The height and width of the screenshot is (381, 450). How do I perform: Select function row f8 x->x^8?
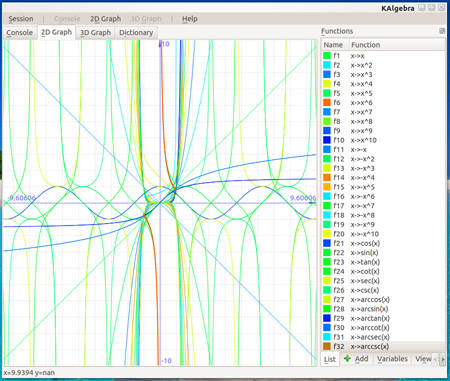pos(383,121)
